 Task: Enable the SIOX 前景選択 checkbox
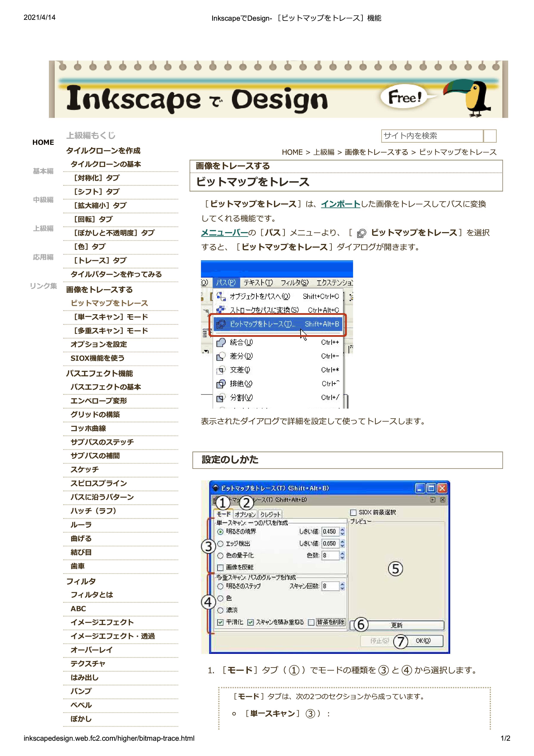(353, 512)
